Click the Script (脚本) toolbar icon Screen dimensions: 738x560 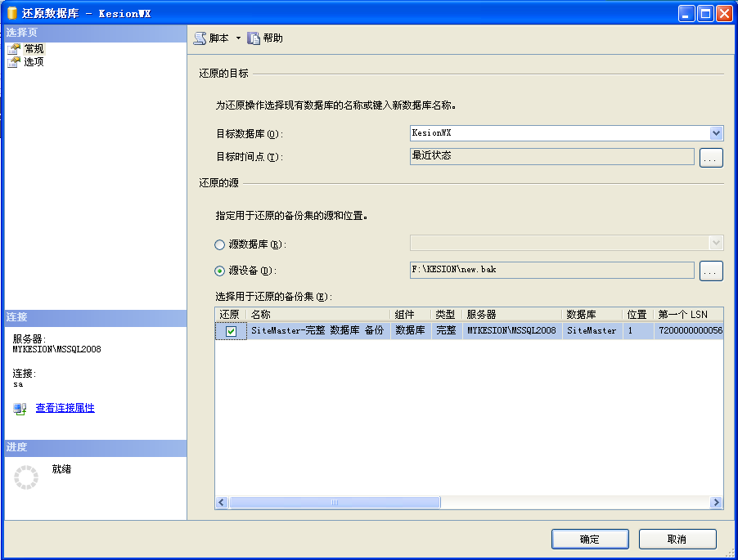click(x=200, y=38)
